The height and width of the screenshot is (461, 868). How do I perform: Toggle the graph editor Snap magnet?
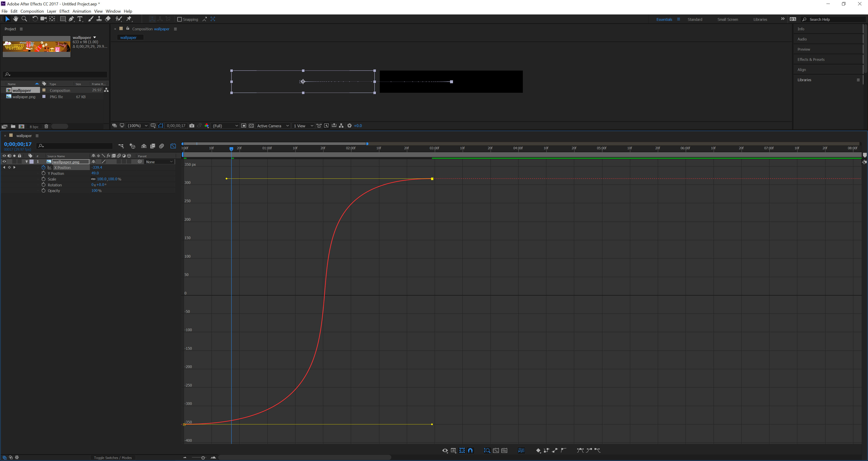click(470, 451)
